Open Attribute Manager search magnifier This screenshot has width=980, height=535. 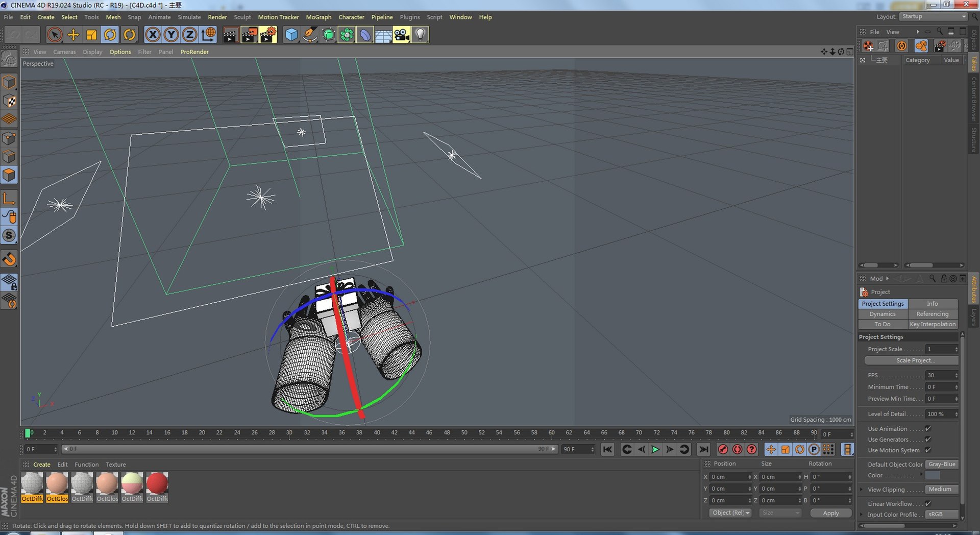[933, 278]
